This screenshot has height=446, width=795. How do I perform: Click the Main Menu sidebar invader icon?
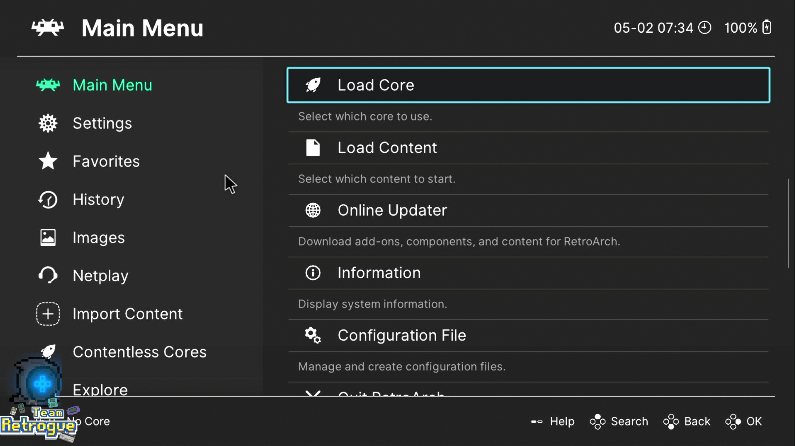48,85
